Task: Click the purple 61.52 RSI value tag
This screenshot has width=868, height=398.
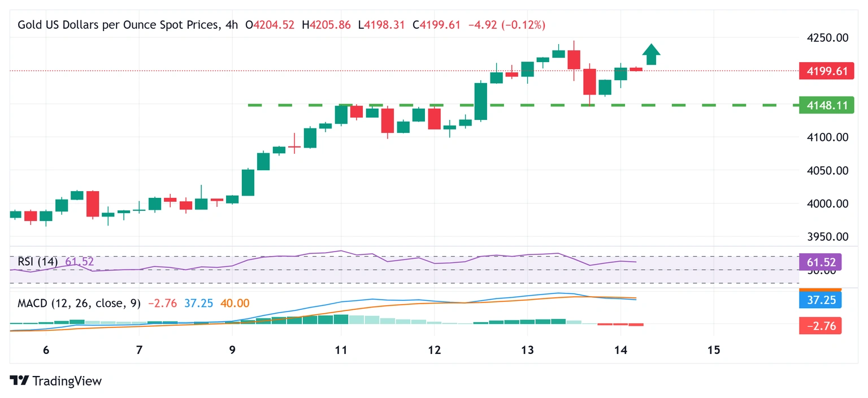Action: tap(820, 262)
